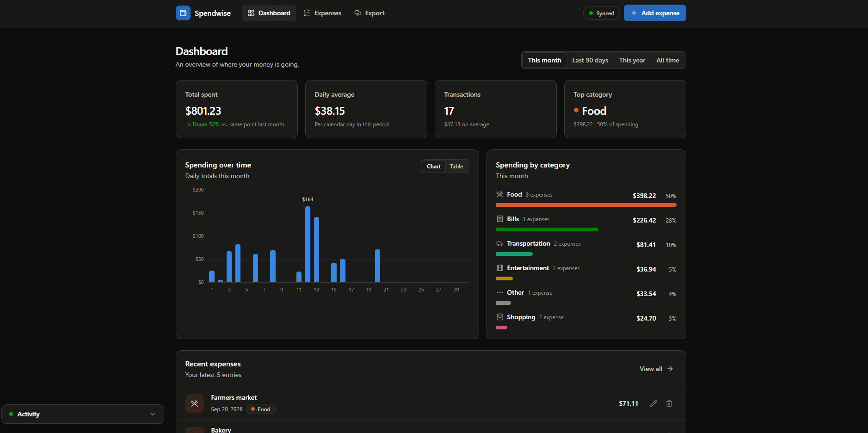Click the chart bar for day 13

[x=316, y=250]
